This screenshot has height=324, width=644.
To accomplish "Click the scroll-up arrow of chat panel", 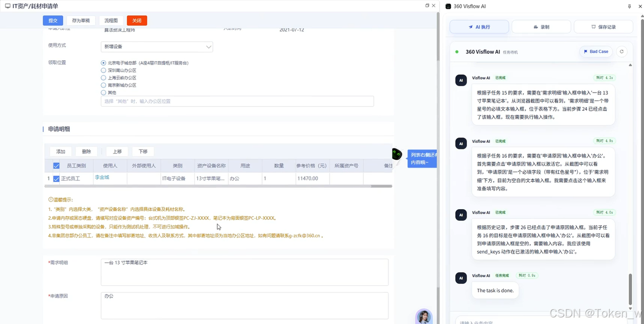I will (630, 65).
